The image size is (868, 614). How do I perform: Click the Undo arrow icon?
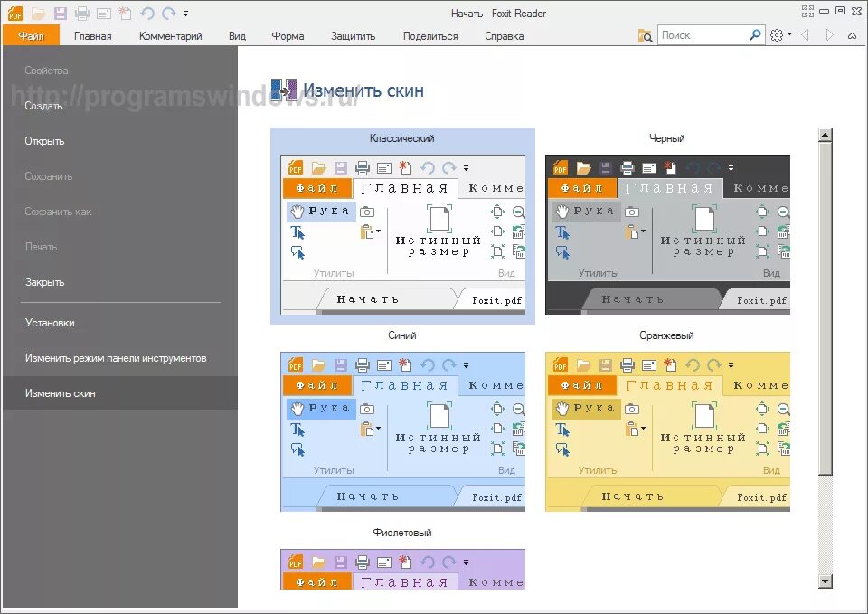pyautogui.click(x=147, y=13)
